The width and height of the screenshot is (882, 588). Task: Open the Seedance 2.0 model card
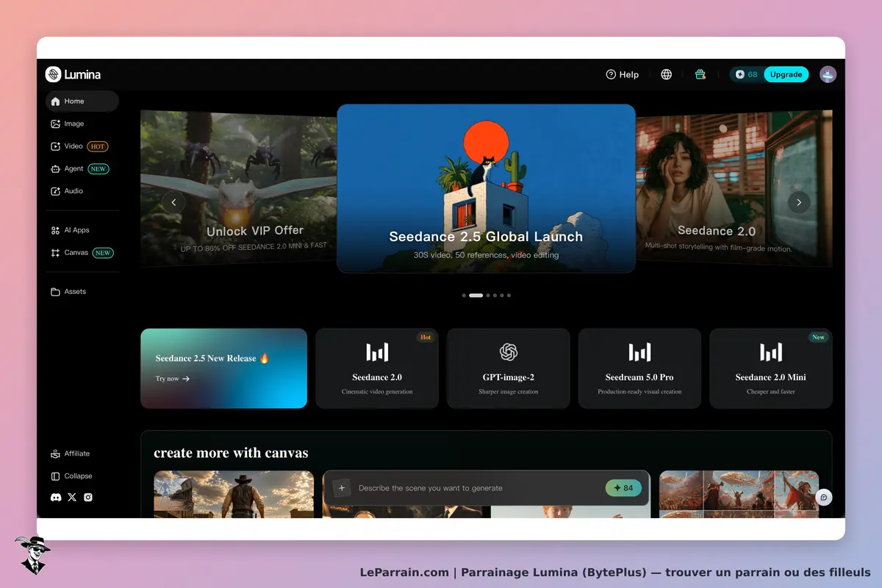(377, 368)
